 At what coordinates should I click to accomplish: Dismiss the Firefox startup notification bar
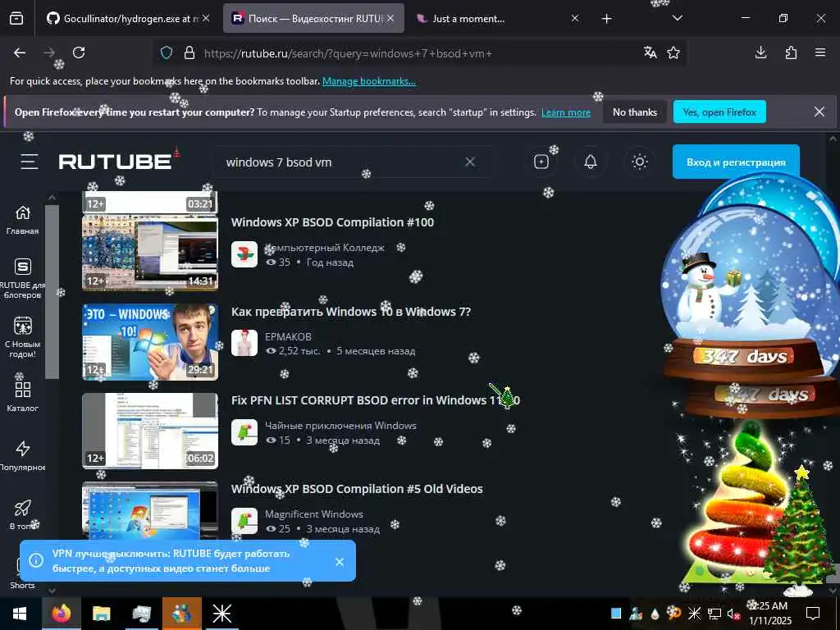[819, 112]
